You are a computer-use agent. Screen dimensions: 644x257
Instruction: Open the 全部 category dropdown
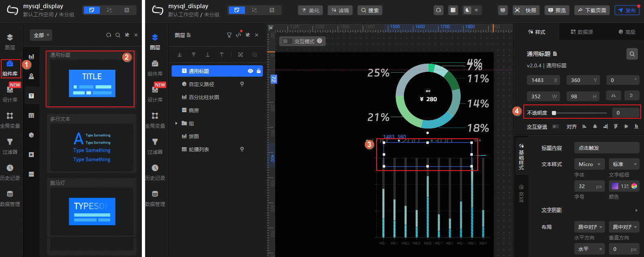pos(41,35)
